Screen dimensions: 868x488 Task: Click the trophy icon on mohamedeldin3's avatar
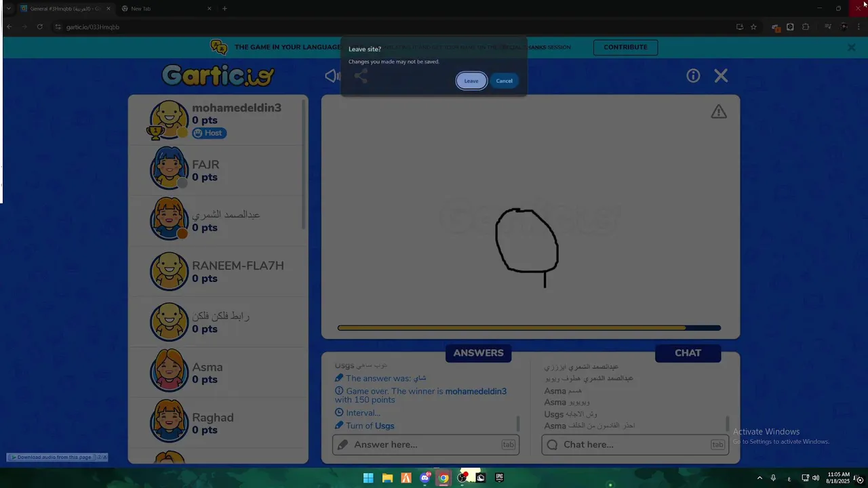[155, 131]
